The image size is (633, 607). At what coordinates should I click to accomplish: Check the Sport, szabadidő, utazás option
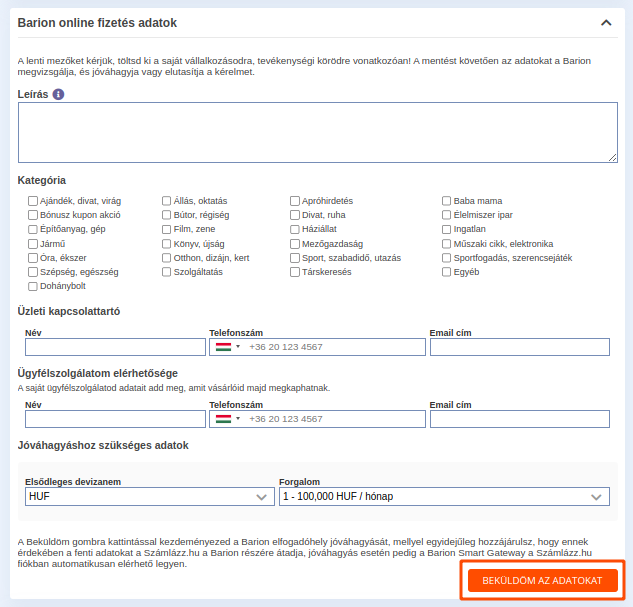(x=295, y=258)
